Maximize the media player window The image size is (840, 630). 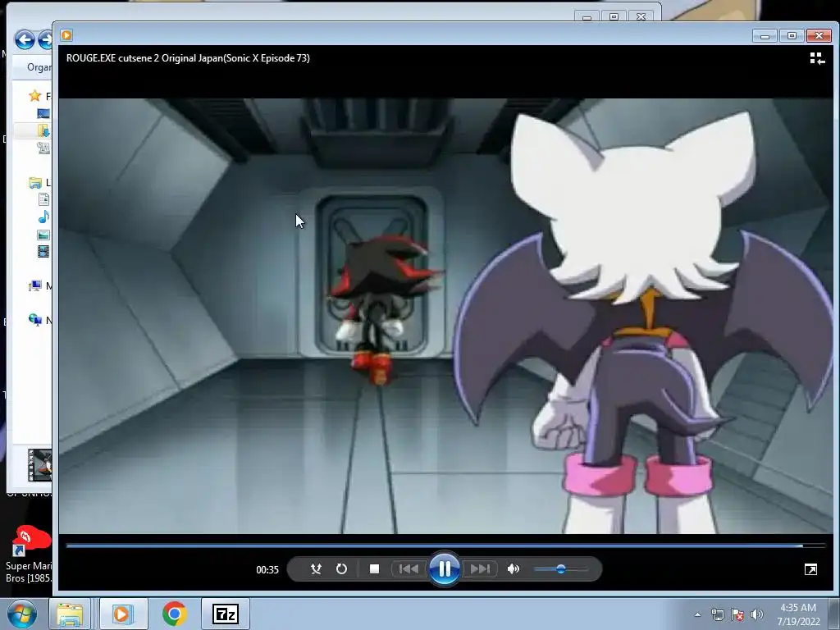click(x=792, y=36)
